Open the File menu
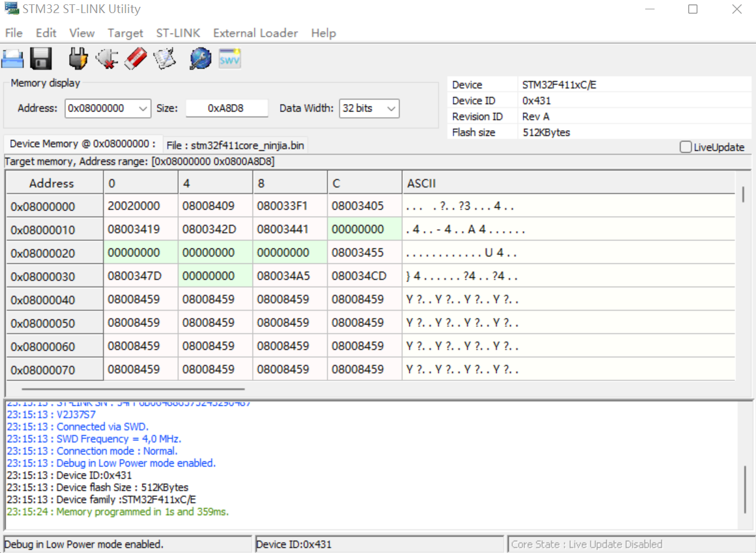Viewport: 756px width, 553px height. [14, 33]
